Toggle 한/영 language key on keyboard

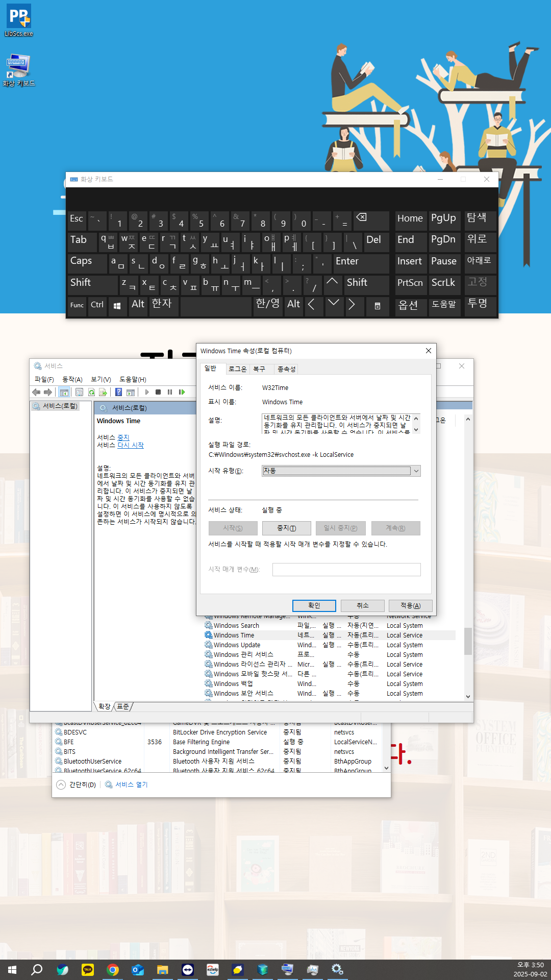click(x=268, y=306)
